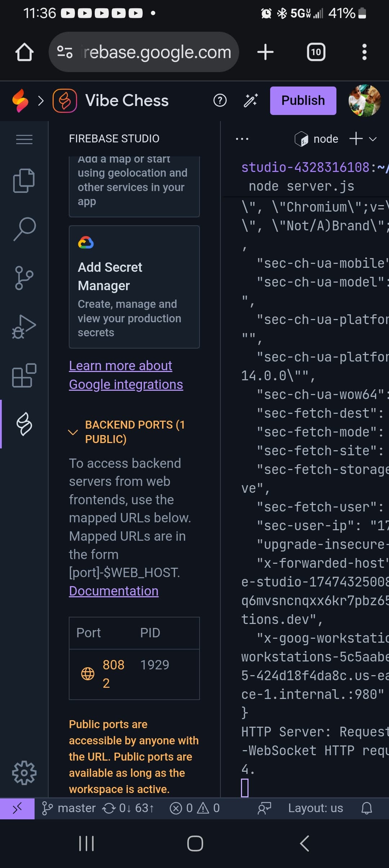The height and width of the screenshot is (868, 389).
Task: Click the breadcrumb arrow after the Firebase logo
Action: tap(41, 101)
